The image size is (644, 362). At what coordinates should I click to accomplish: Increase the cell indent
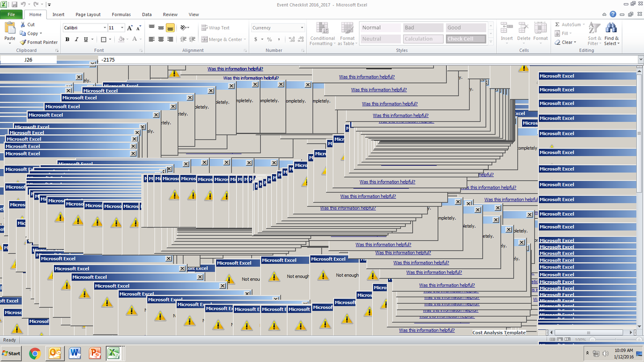192,39
